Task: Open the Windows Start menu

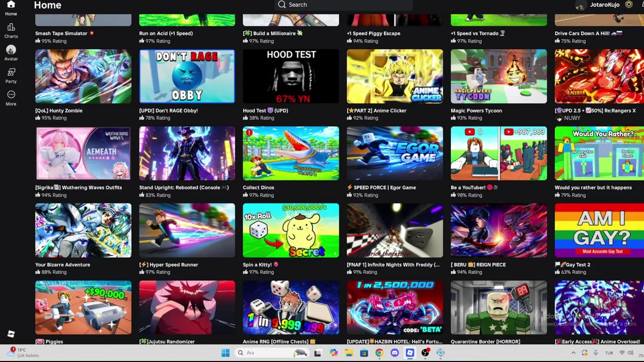Action: pyautogui.click(x=225, y=353)
